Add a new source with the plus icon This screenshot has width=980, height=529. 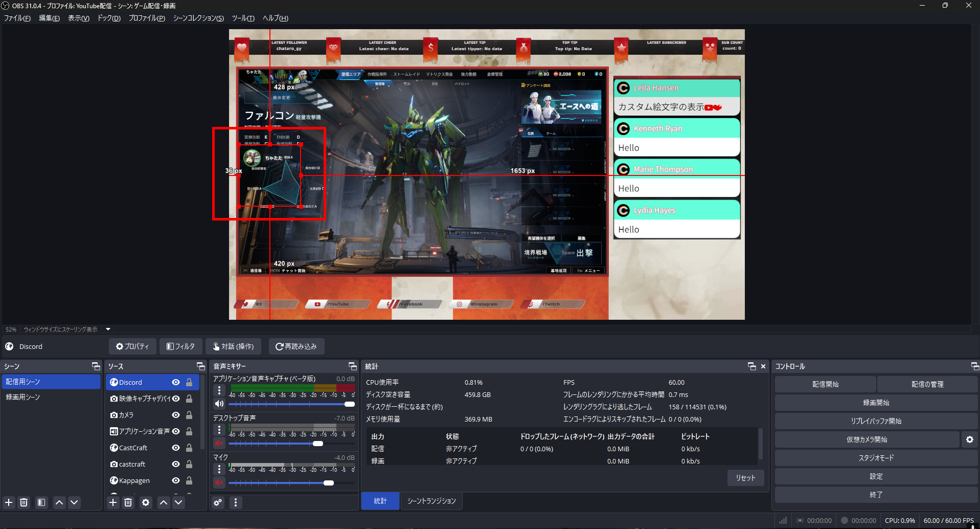coord(112,502)
